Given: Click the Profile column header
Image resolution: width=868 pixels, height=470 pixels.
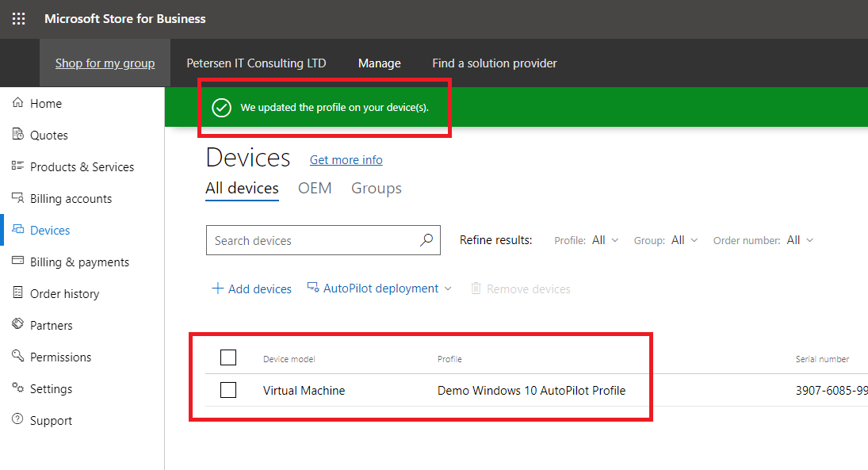Looking at the screenshot, I should (449, 359).
